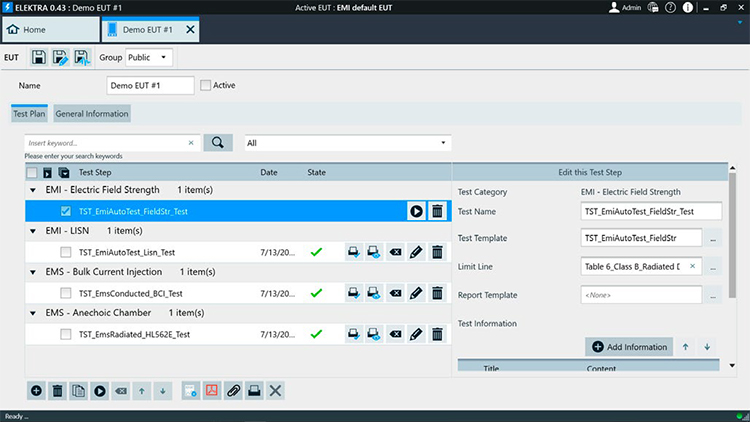The width and height of the screenshot is (750, 422).
Task: Run the selected FieldStr test step
Action: tap(416, 211)
